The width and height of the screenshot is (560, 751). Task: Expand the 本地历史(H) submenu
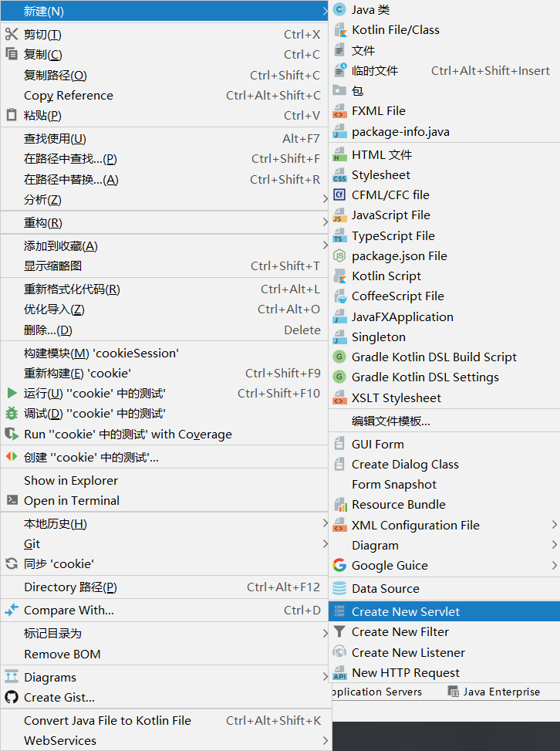pyautogui.click(x=164, y=523)
